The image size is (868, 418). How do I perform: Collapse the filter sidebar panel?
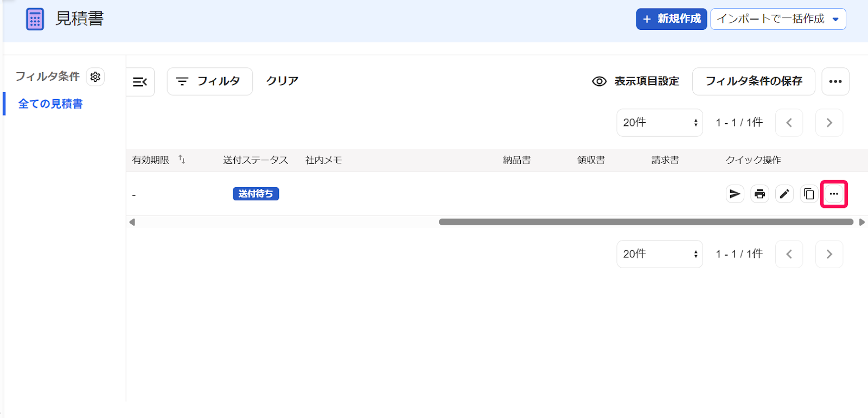tap(140, 81)
